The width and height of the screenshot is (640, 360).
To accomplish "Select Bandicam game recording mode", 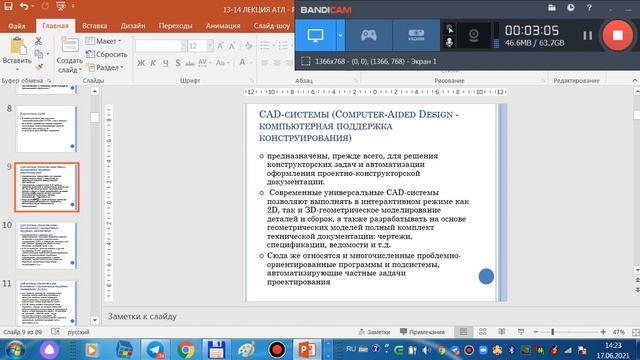I will (x=368, y=35).
